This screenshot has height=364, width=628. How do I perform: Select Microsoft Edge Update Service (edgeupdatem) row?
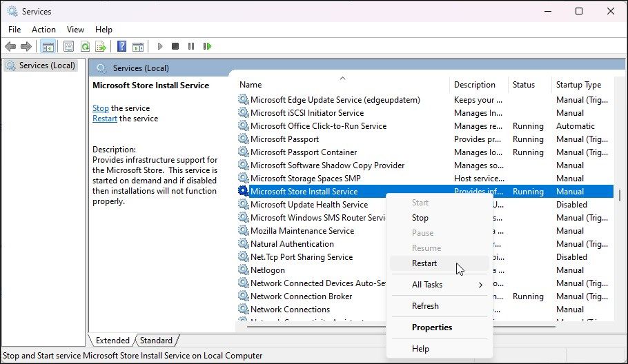tap(425, 99)
